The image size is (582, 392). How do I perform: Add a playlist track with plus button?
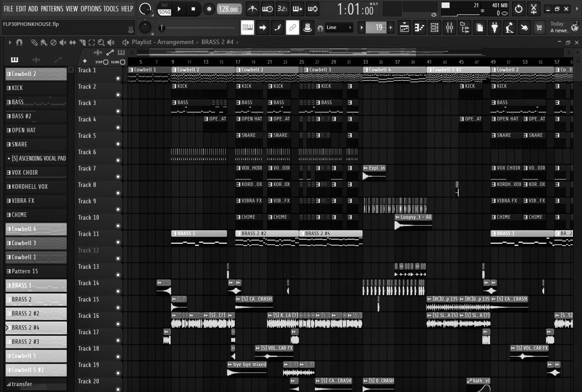85,61
